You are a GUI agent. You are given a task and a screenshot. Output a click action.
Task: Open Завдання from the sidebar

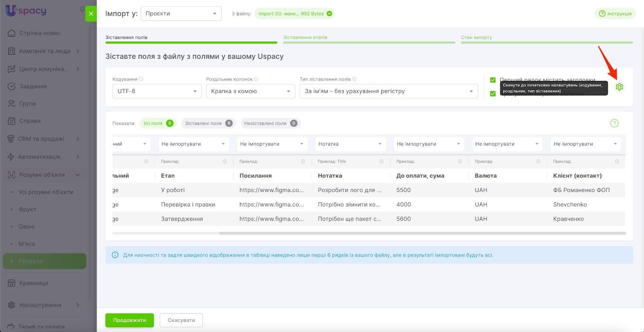pos(33,86)
